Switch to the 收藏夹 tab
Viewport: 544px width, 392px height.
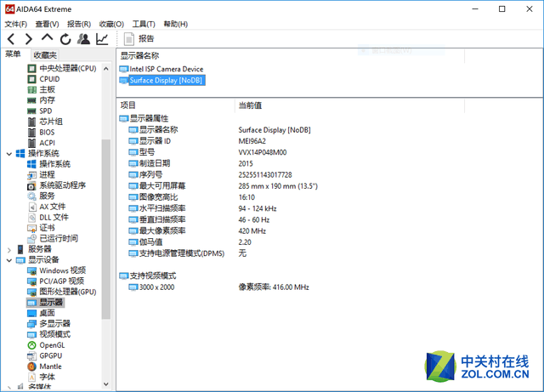click(45, 55)
